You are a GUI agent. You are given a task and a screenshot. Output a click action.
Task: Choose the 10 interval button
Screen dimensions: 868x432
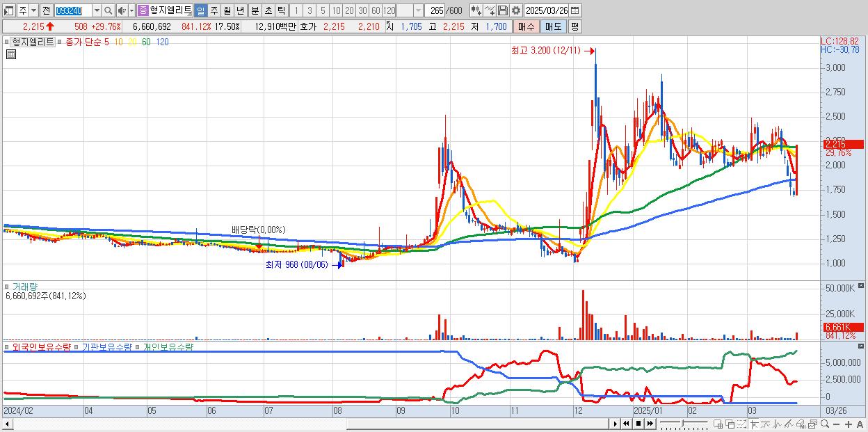[336, 10]
